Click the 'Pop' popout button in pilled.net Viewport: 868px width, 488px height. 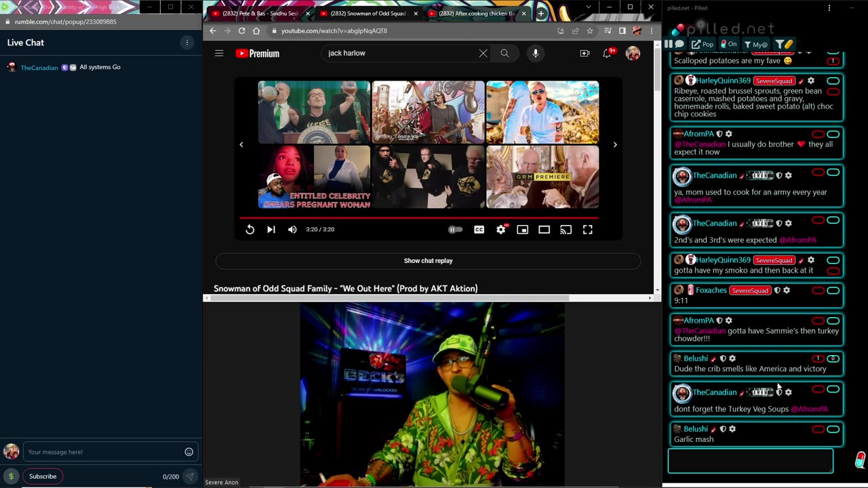pos(703,44)
